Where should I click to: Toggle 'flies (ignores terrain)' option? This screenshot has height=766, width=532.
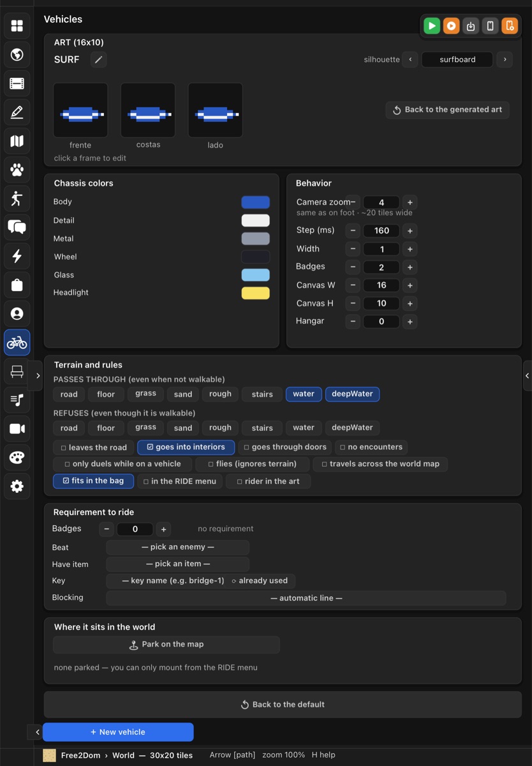tap(253, 464)
